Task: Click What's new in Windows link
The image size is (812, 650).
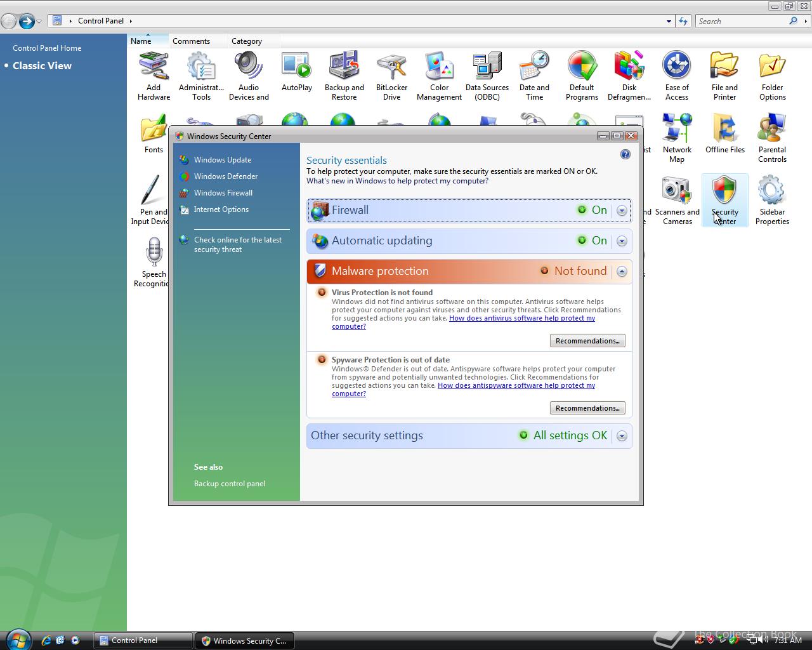Action: 397,181
